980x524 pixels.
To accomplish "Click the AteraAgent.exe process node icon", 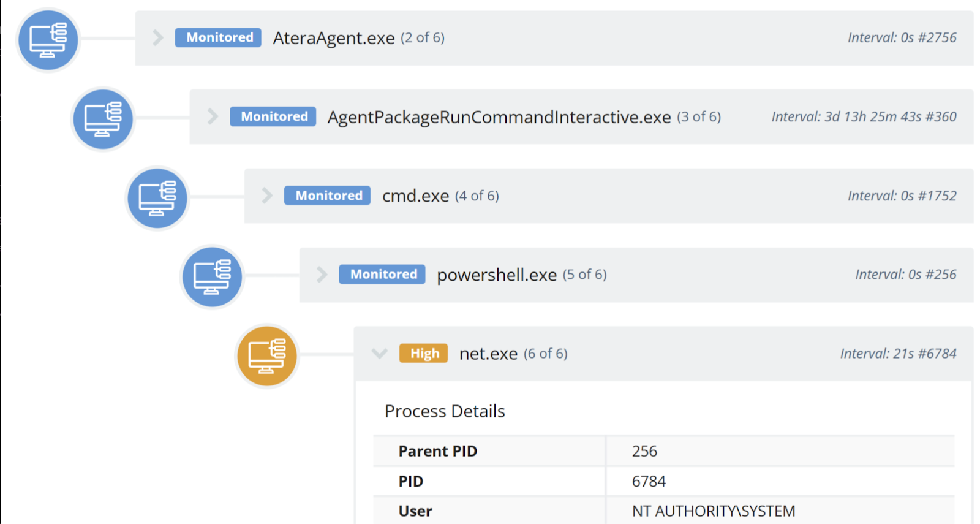I will (47, 39).
